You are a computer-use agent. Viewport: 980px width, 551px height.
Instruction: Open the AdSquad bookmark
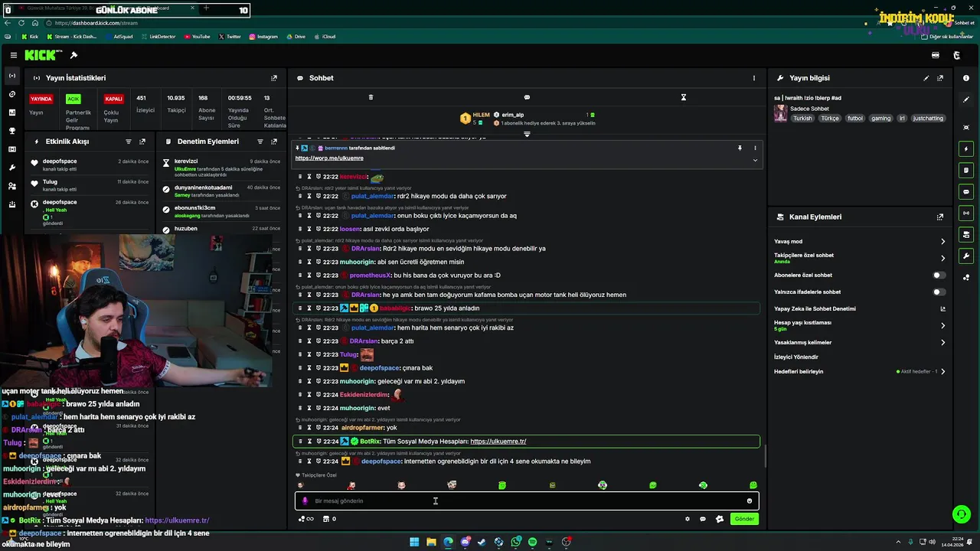tap(119, 36)
